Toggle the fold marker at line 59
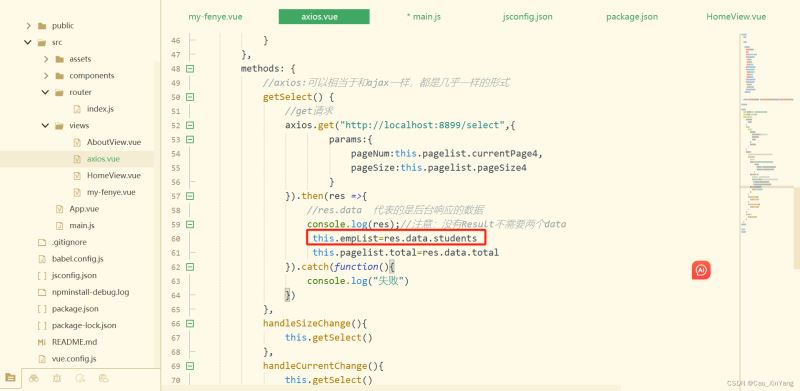 pos(190,224)
